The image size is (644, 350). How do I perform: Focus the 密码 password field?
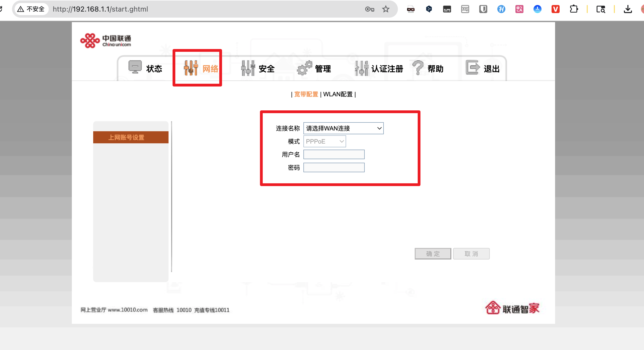tap(334, 167)
